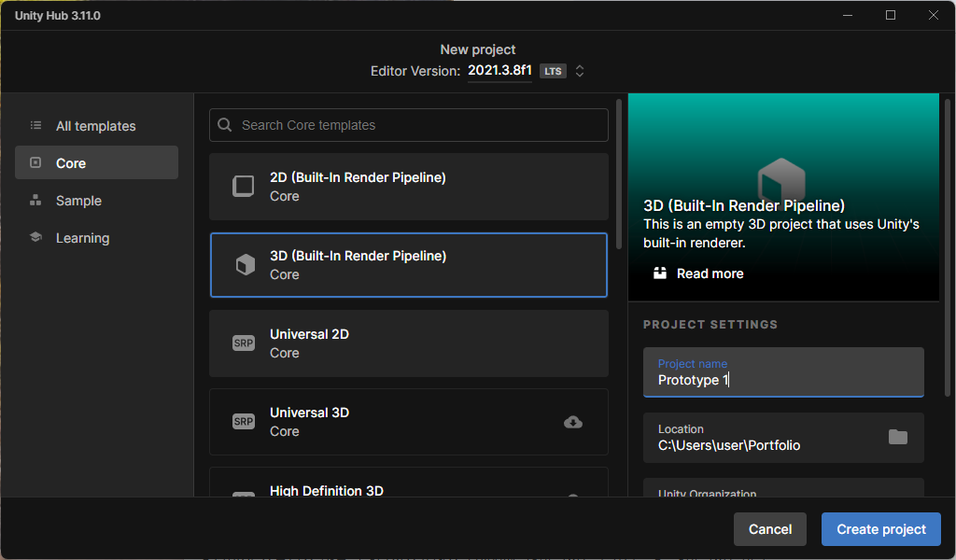The height and width of the screenshot is (560, 956).
Task: Click the editor version 2021.3.8f1
Action: coord(500,71)
